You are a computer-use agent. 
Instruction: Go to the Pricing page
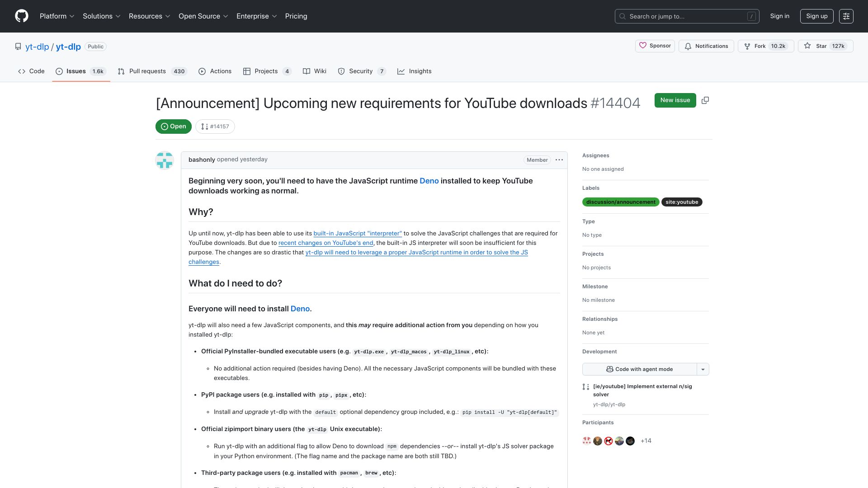click(296, 16)
